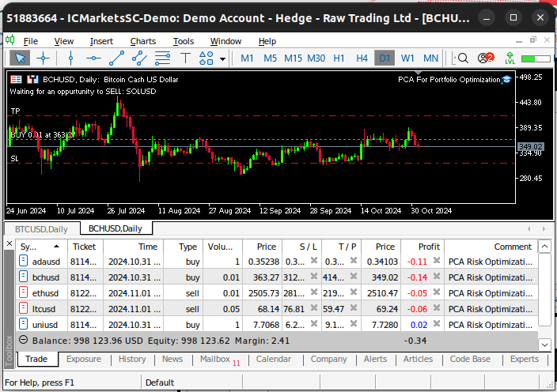Activate the crosshair tool
The height and width of the screenshot is (392, 557).
click(43, 58)
